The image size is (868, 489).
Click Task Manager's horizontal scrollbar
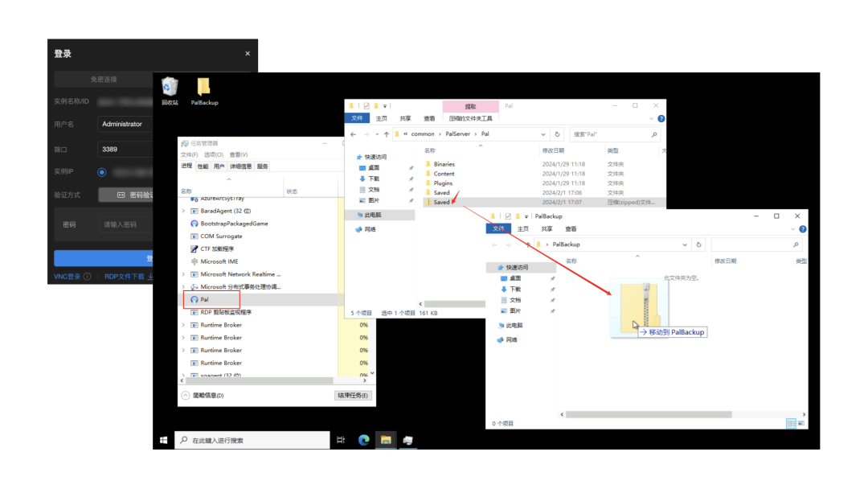pos(259,381)
